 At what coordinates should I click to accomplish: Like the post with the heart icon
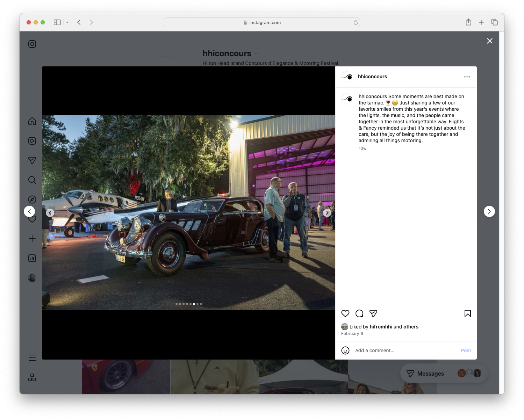[x=345, y=313]
